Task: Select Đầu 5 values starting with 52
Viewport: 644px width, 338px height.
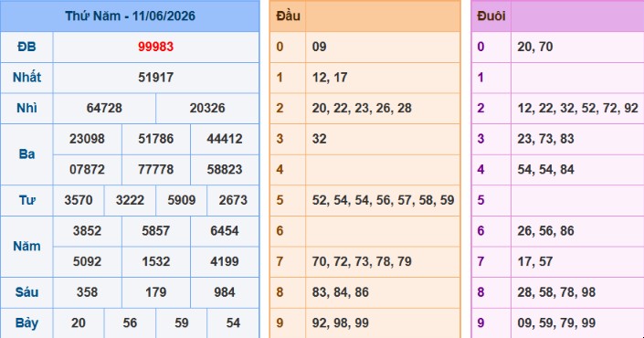Action: coord(383,200)
